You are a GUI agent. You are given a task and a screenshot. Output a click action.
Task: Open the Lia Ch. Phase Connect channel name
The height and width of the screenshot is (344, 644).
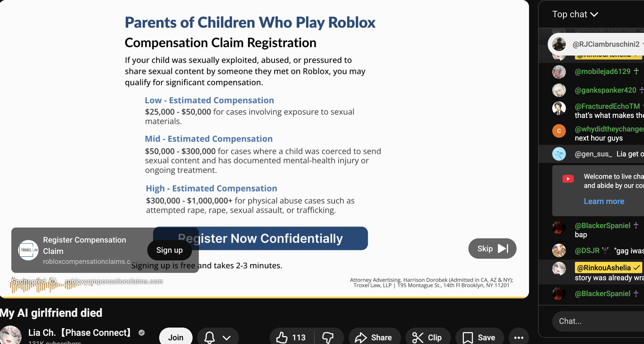click(80, 332)
